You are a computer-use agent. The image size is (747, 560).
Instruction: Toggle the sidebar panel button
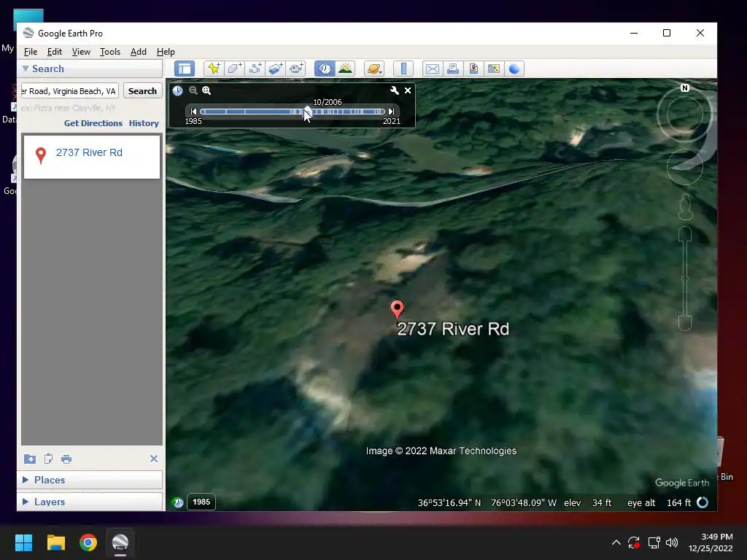[x=185, y=69]
